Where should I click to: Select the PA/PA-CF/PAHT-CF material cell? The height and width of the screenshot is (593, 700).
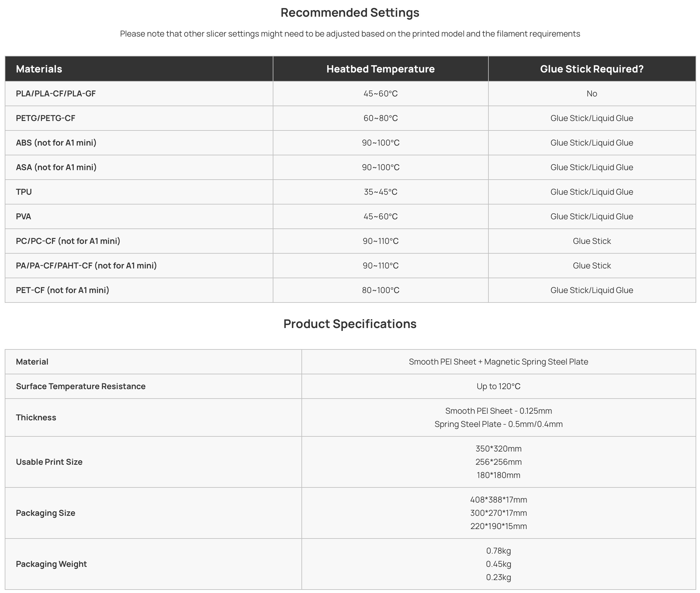[86, 265]
